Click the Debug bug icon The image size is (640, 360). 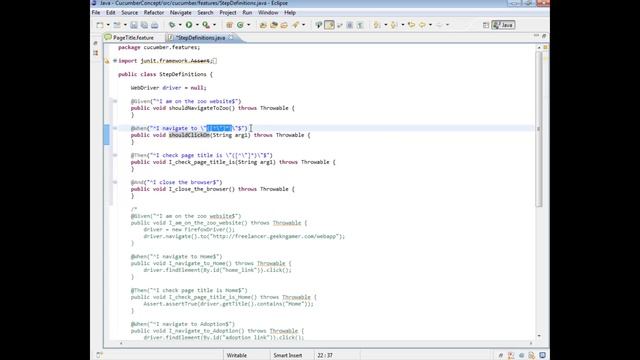[x=172, y=25]
